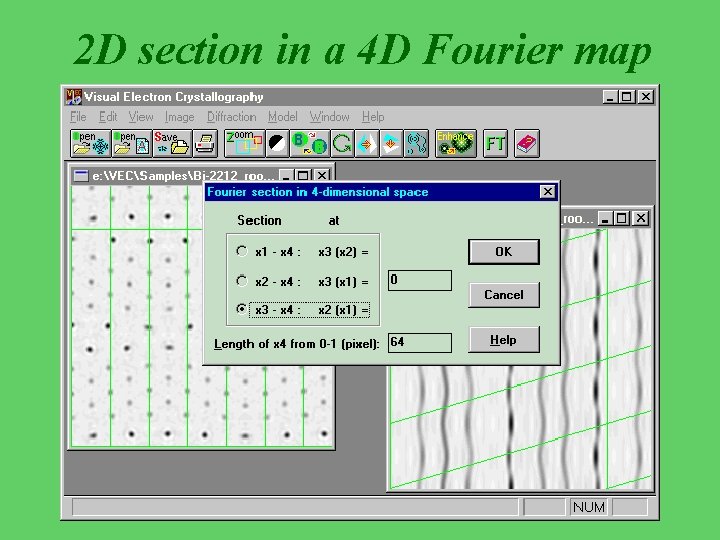720x540 pixels.
Task: Click the section value field containing 0
Action: (x=420, y=280)
